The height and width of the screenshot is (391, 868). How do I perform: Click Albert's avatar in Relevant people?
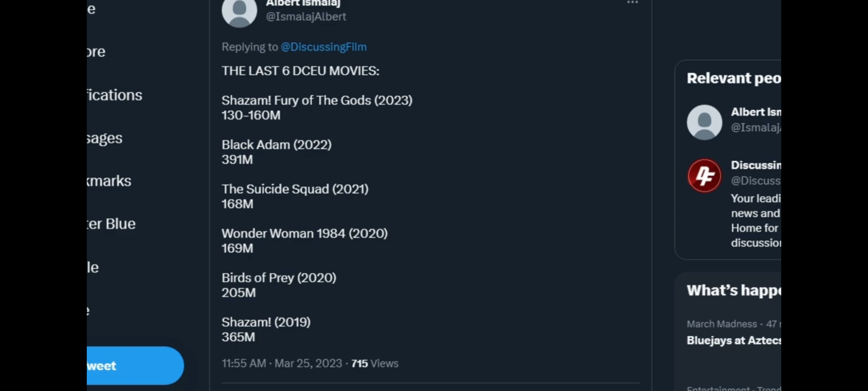(704, 122)
